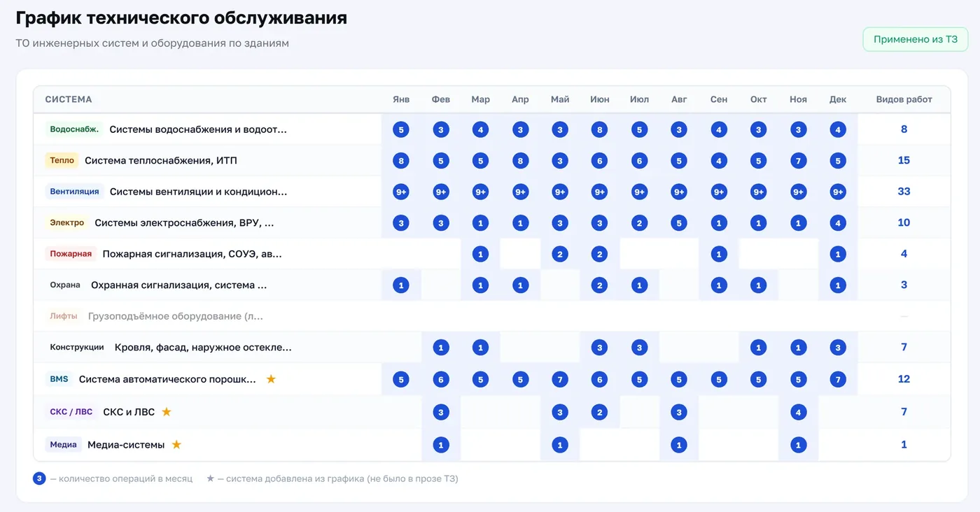Click the Охранная сигнализация, система row name
The image size is (980, 512).
tap(179, 285)
